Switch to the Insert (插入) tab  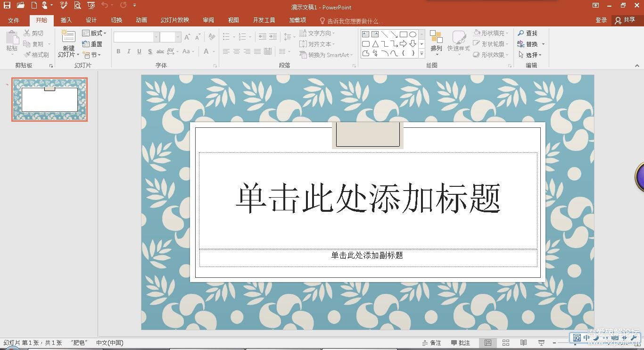coord(66,20)
